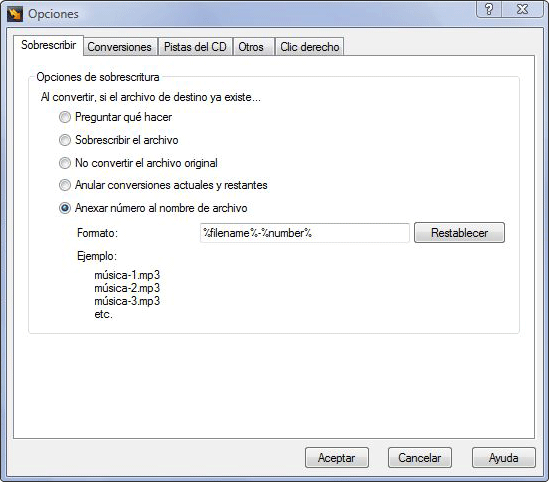Click the música-1.mp3 example text
The width and height of the screenshot is (549, 482).
127,275
